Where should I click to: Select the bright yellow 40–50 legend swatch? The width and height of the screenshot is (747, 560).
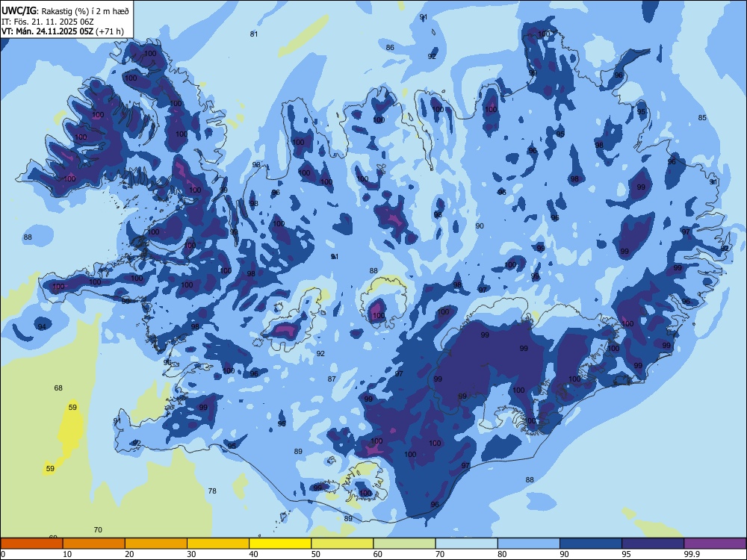[280, 544]
